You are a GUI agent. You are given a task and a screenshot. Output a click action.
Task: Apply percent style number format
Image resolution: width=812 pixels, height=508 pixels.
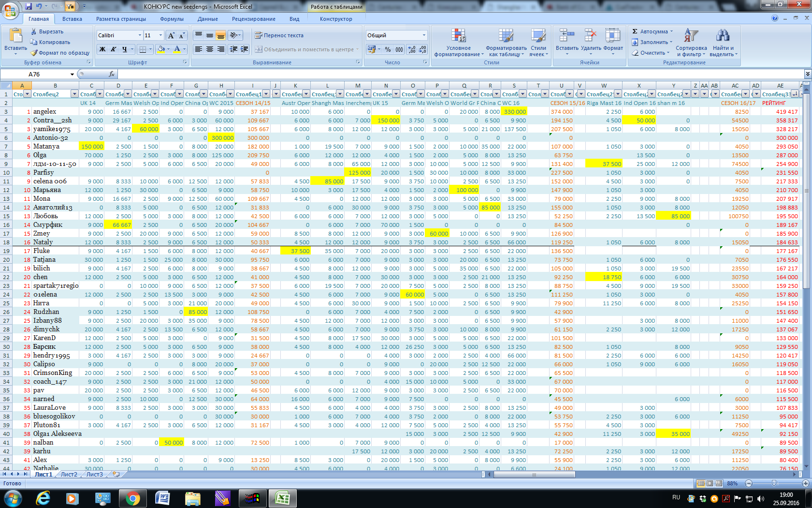tap(387, 49)
